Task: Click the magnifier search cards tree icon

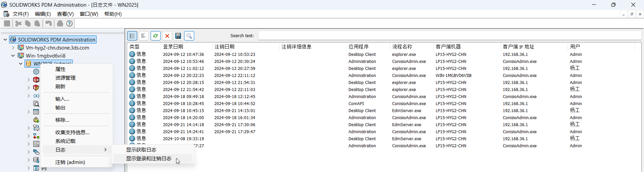Action: (36, 104)
